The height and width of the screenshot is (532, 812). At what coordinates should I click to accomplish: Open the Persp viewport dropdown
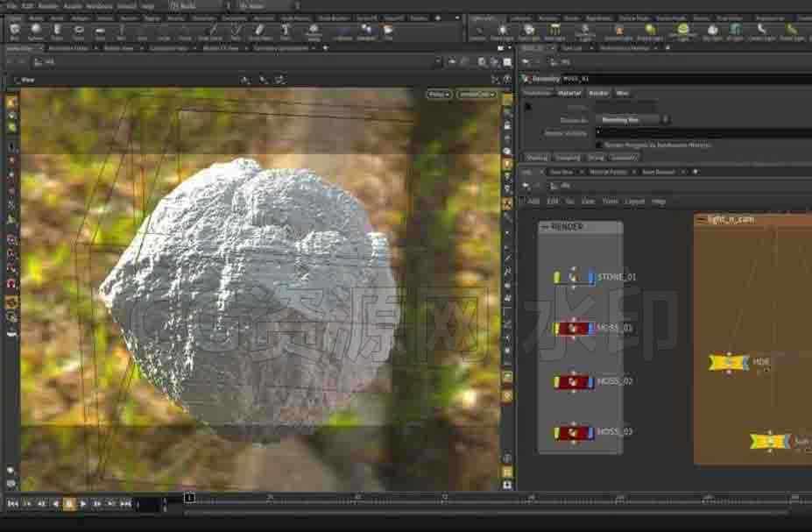point(439,95)
